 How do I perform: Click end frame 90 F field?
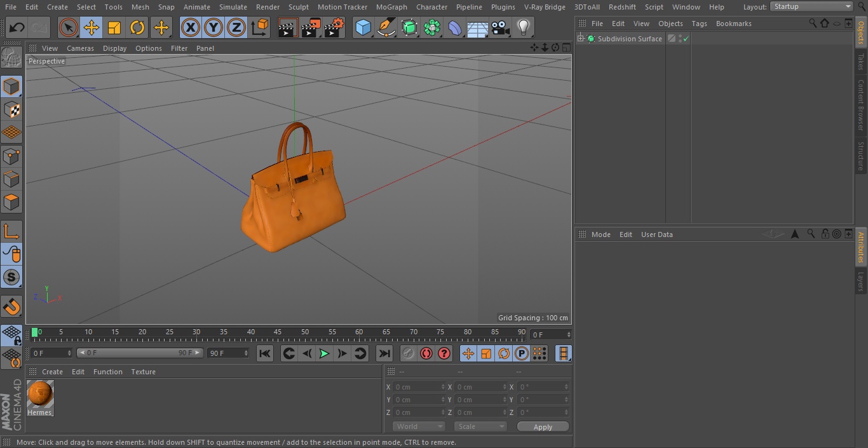click(227, 353)
